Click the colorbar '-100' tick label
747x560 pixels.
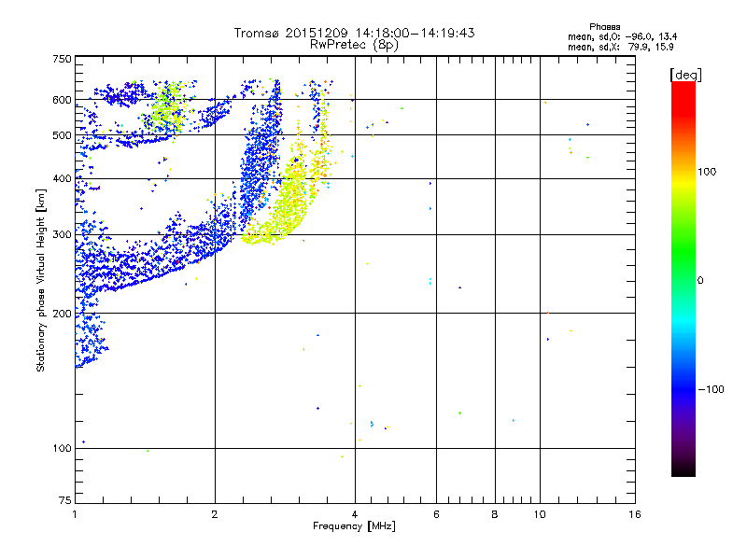coord(711,389)
